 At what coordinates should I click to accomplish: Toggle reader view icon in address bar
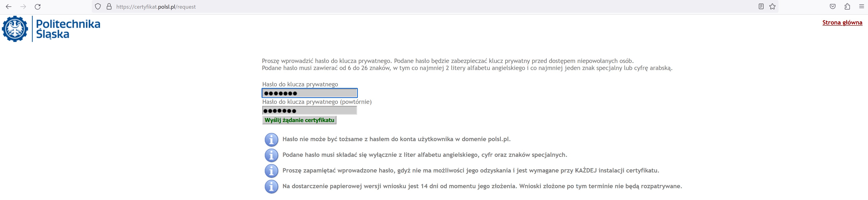point(761,6)
